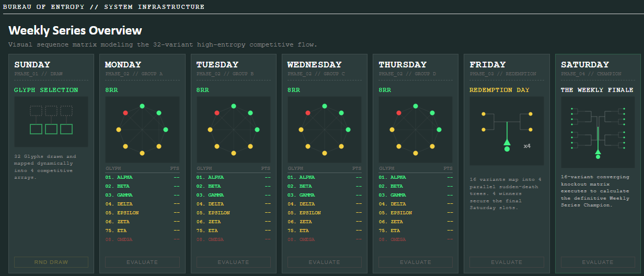Select the ALPHA row in Monday's standings
The image size is (644, 276).
point(142,177)
